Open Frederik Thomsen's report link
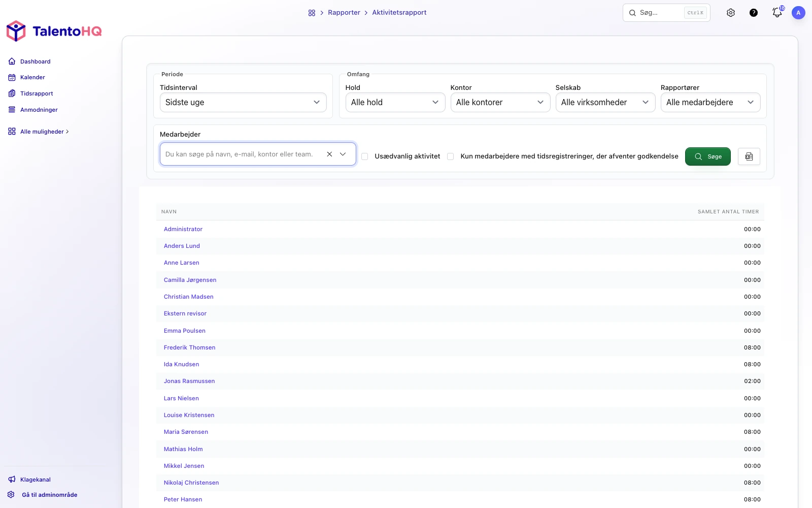Image resolution: width=812 pixels, height=508 pixels. [x=190, y=347]
